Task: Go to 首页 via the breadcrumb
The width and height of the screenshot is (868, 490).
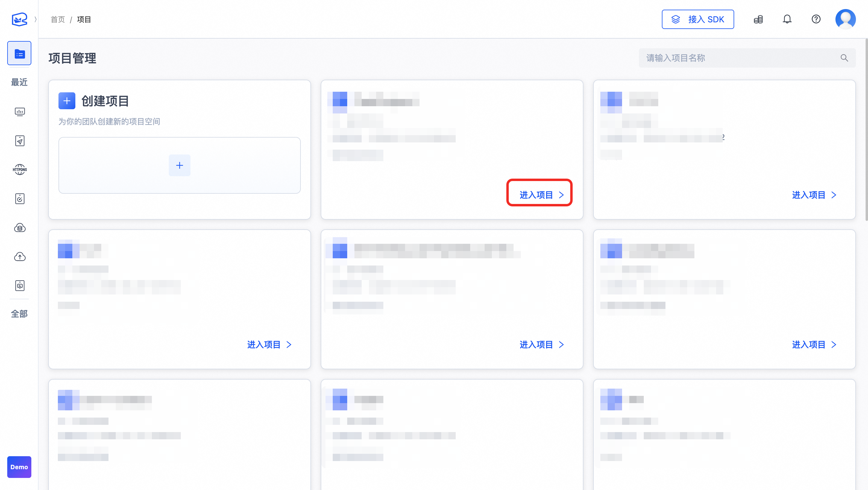Action: pos(58,20)
